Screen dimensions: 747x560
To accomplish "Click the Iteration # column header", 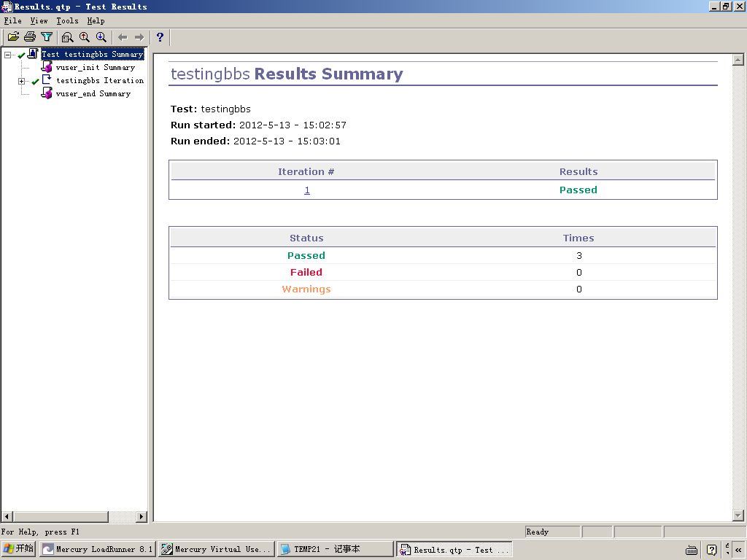I will 306,171.
